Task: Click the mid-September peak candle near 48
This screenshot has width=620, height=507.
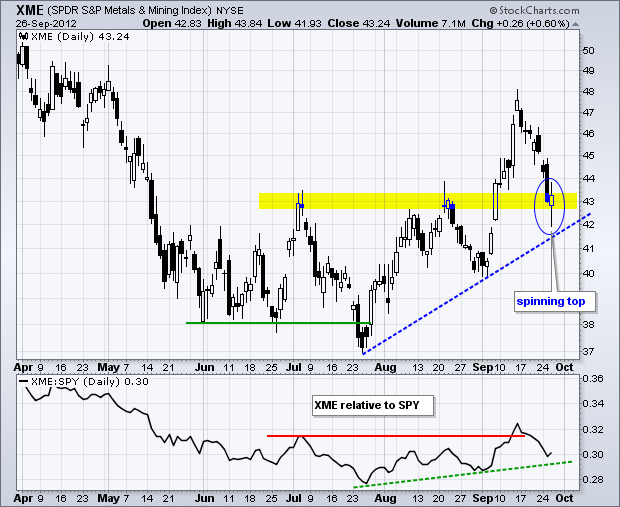Action: [517, 104]
